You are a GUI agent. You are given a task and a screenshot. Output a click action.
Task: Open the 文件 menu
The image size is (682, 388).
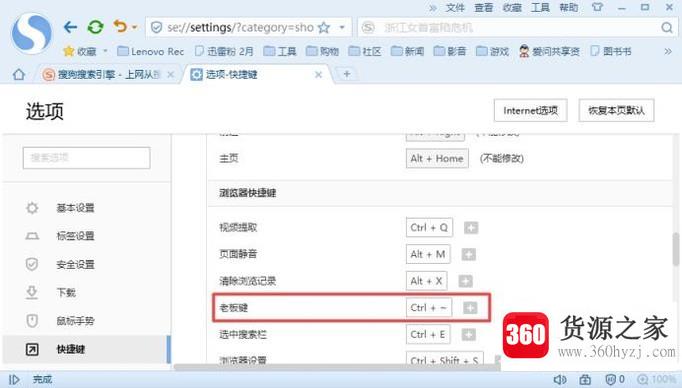tap(455, 7)
